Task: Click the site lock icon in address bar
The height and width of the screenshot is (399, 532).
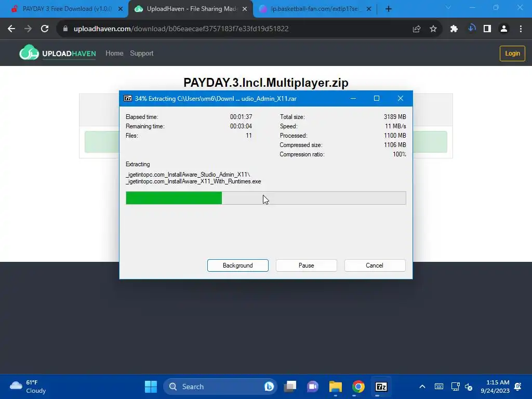Action: pyautogui.click(x=65, y=29)
